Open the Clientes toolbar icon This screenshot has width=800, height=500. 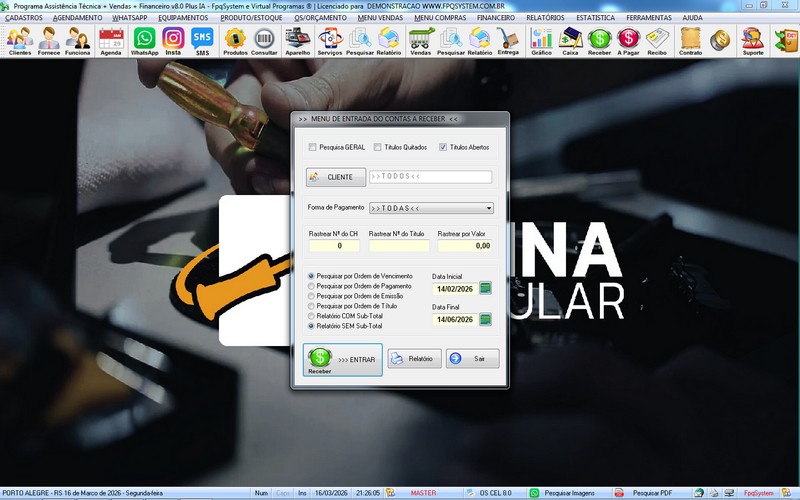pyautogui.click(x=20, y=41)
